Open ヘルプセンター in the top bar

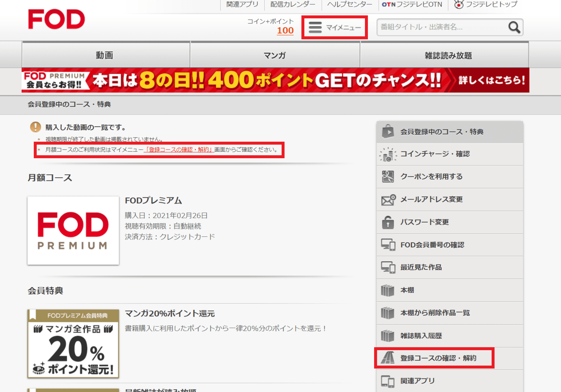[x=350, y=4]
